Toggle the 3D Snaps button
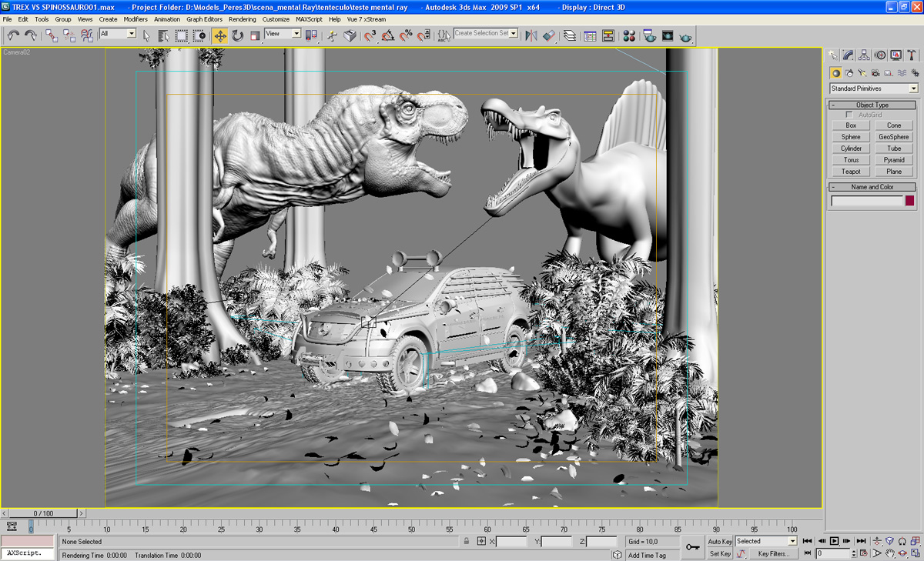 pyautogui.click(x=370, y=35)
